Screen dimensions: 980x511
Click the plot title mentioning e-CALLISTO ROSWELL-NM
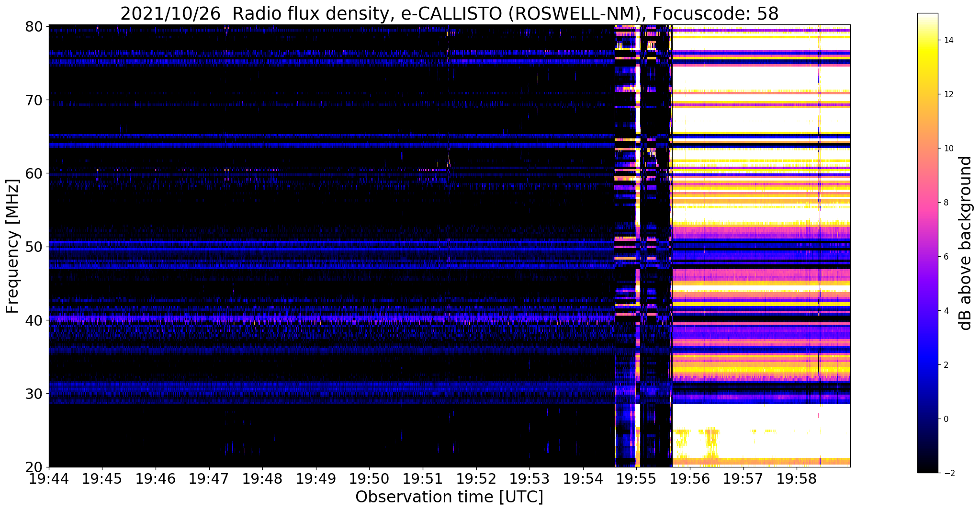point(449,13)
